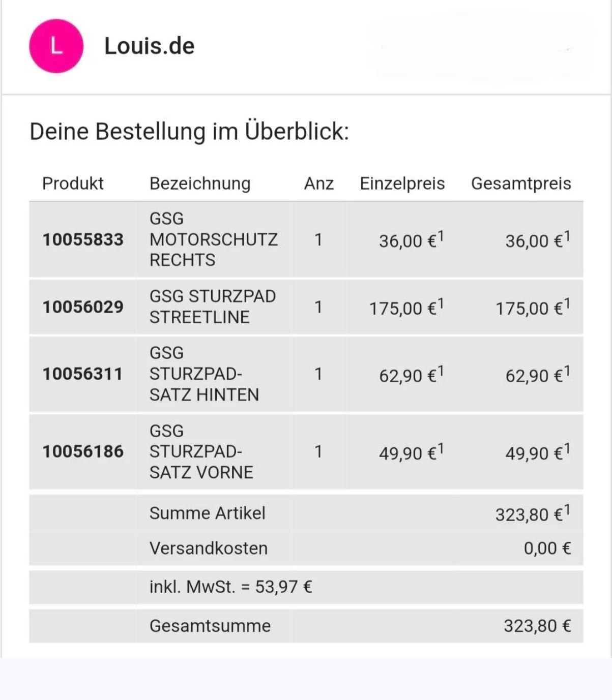Image resolution: width=612 pixels, height=700 pixels.
Task: Click GSG MOTORSCHUTZ RECHTS description
Action: pyautogui.click(x=213, y=239)
